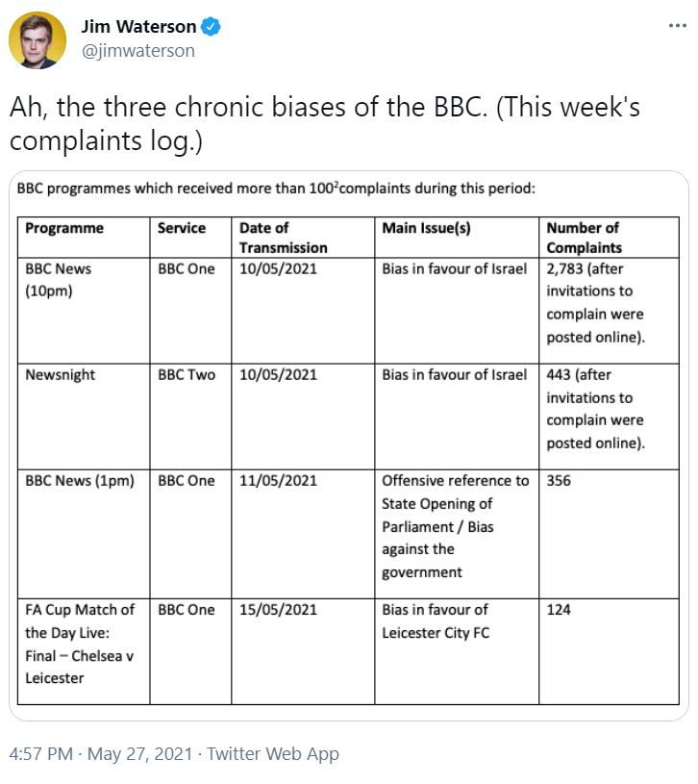Open the tweet's three-dot more options menu
Image resolution: width=698 pixels, height=784 pixels.
(677, 26)
